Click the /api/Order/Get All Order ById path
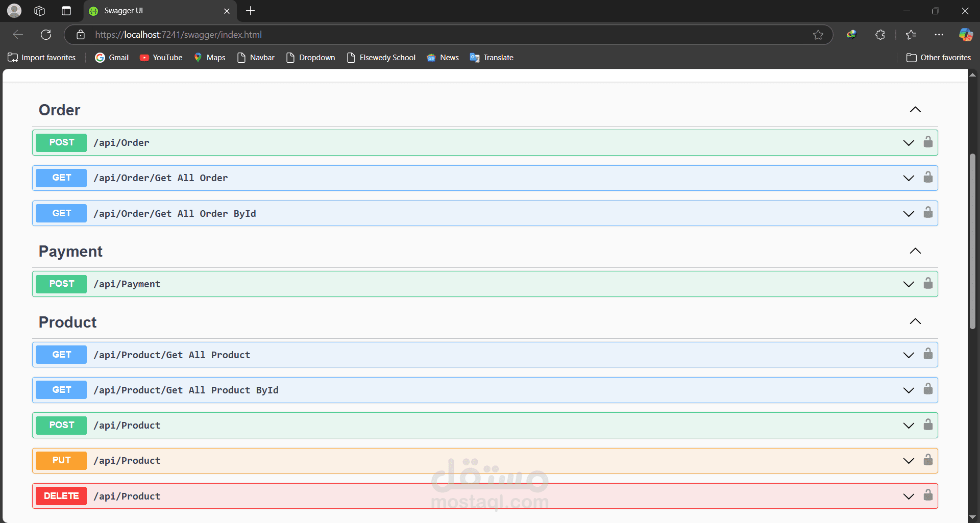This screenshot has width=980, height=523. click(175, 214)
